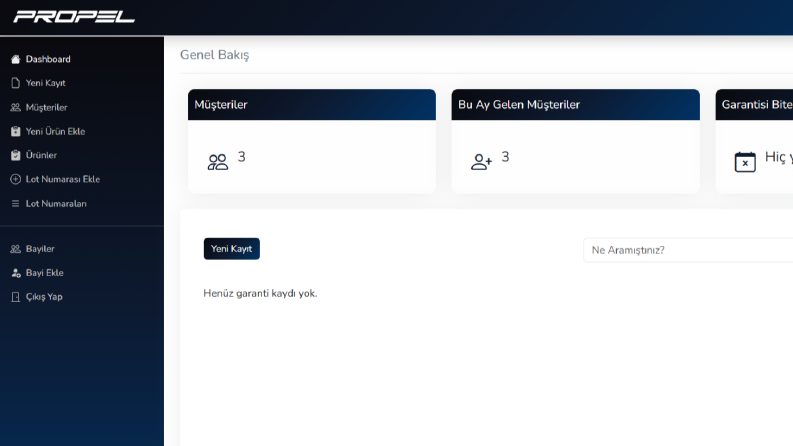Click the customers group icon in Müşteriler card

click(218, 162)
